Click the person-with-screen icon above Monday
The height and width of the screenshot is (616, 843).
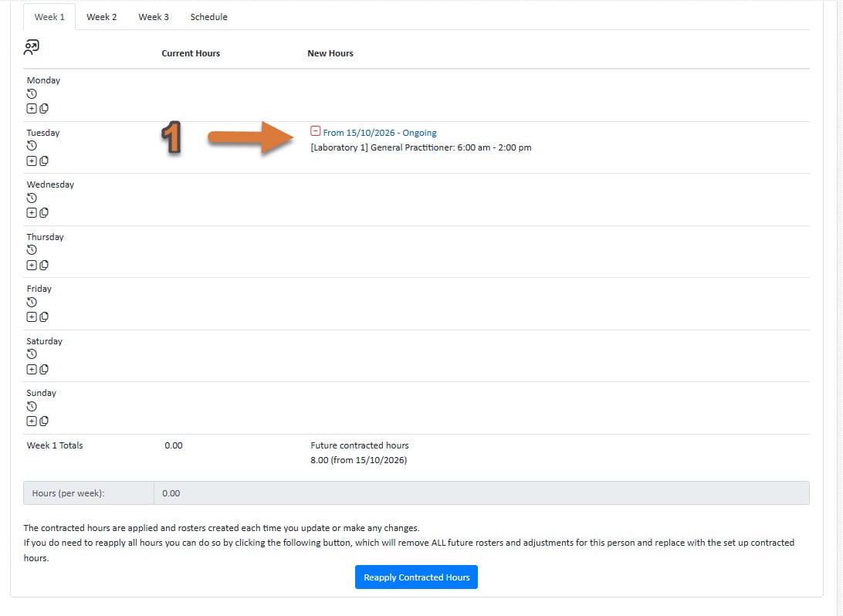31,47
